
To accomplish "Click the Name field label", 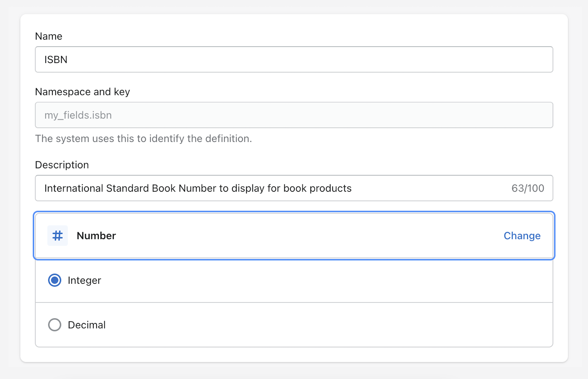I will 48,36.
